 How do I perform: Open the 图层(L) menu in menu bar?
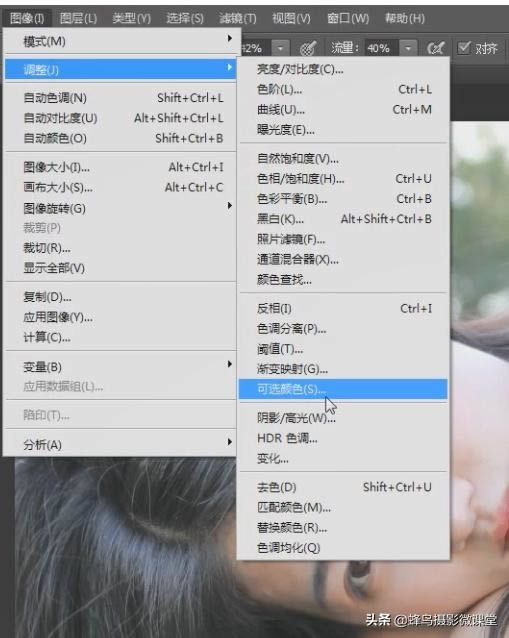point(78,18)
